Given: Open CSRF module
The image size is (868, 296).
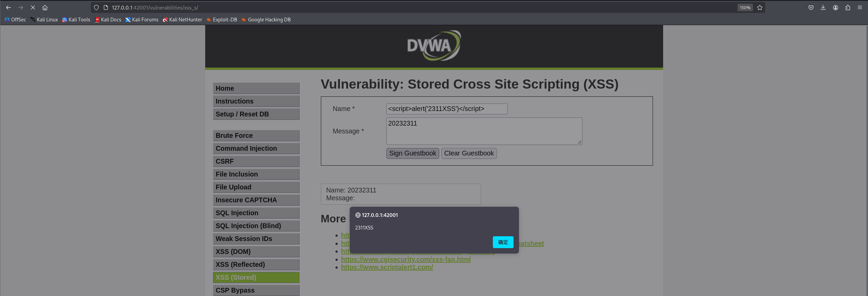Looking at the screenshot, I should (x=256, y=161).
